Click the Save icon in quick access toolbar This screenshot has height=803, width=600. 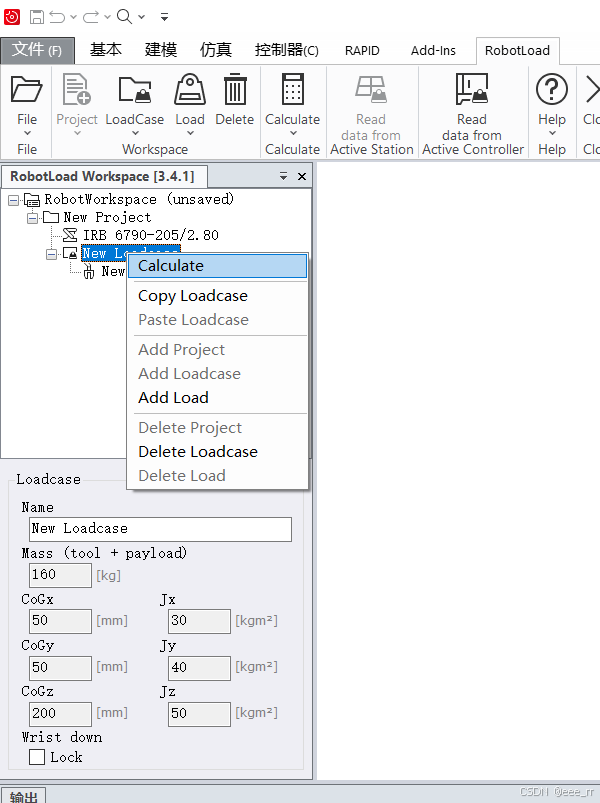[37, 17]
